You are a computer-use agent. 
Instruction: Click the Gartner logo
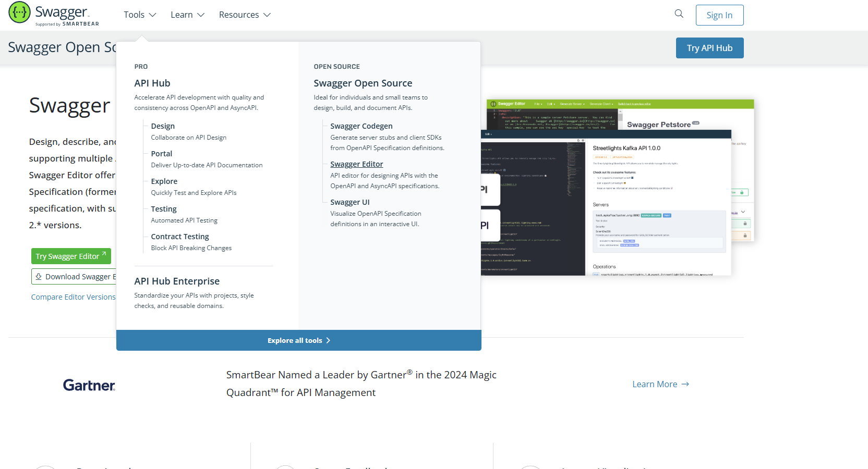(x=89, y=385)
